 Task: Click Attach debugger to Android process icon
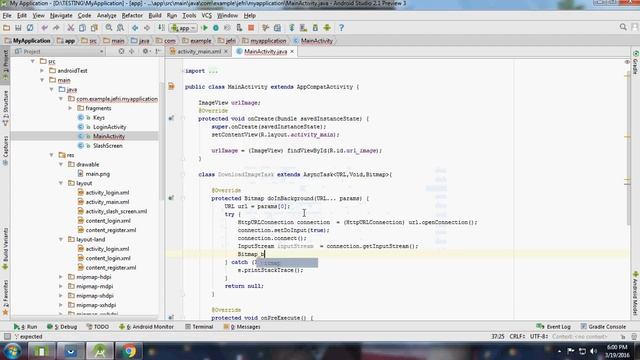(x=239, y=28)
